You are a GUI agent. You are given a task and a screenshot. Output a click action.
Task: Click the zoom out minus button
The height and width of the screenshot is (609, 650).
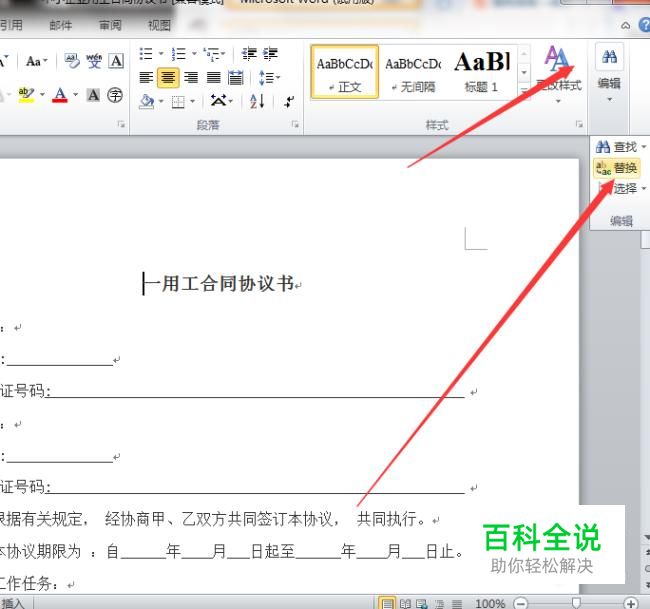[521, 603]
